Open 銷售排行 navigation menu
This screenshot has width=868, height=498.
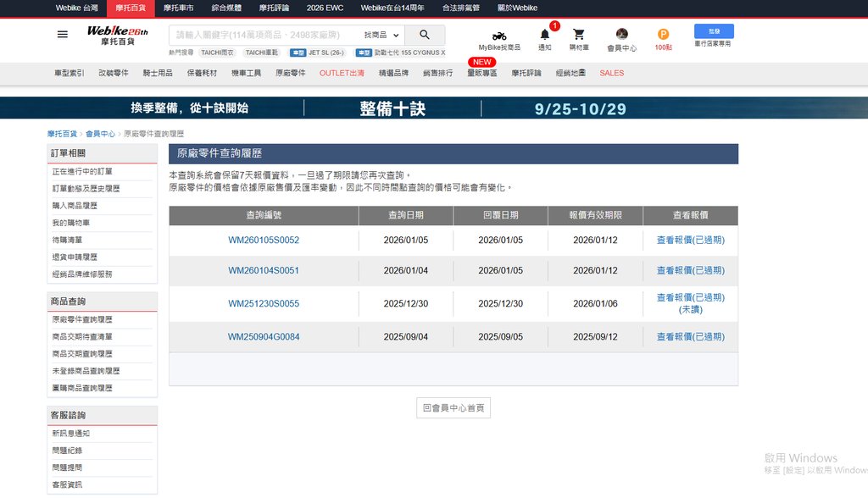tap(438, 73)
